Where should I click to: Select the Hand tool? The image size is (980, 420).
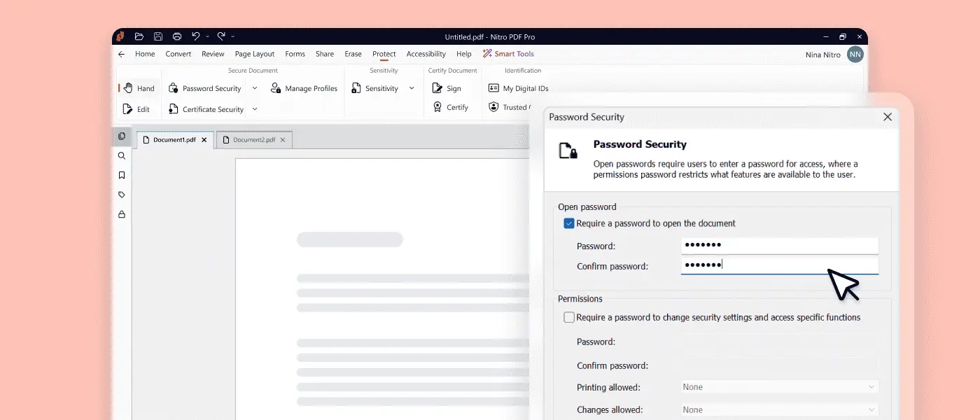coord(139,88)
